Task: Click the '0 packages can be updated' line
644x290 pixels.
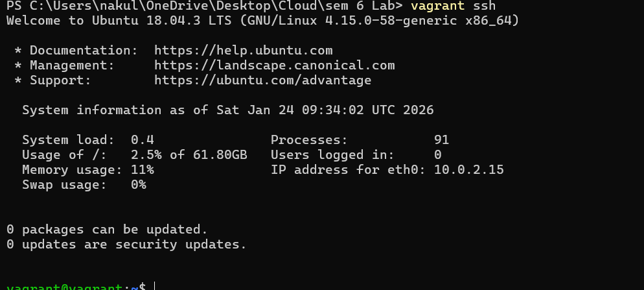Action: 107,230
